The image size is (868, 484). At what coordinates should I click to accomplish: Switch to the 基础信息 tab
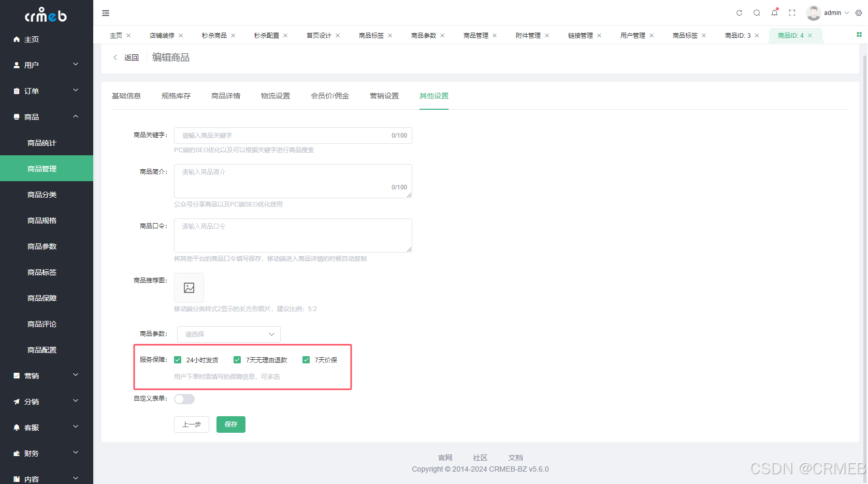pos(126,96)
